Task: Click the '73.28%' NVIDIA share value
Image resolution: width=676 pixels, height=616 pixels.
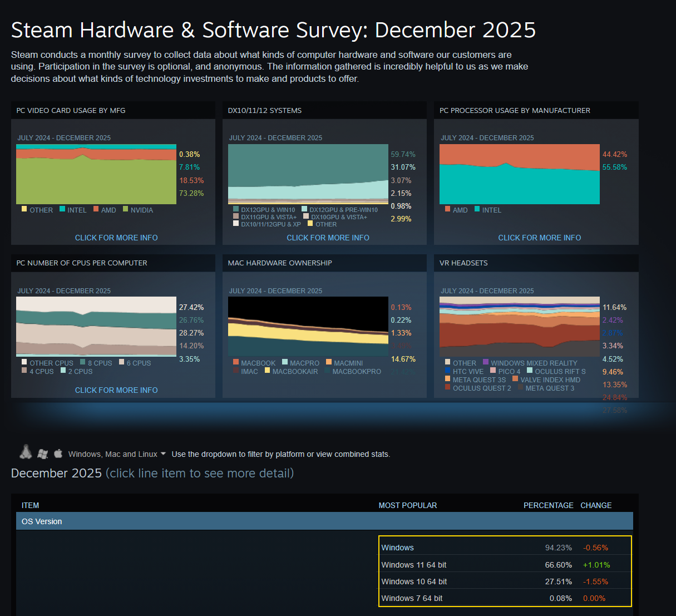Action: [191, 193]
